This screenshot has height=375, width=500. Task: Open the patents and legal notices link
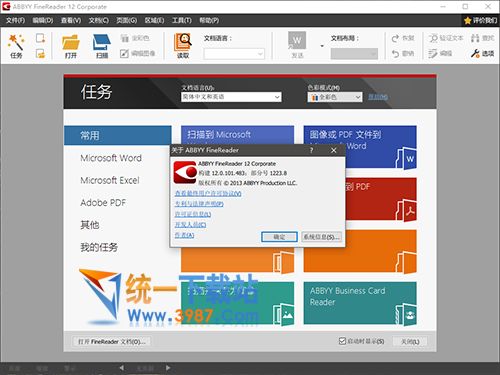coord(199,204)
